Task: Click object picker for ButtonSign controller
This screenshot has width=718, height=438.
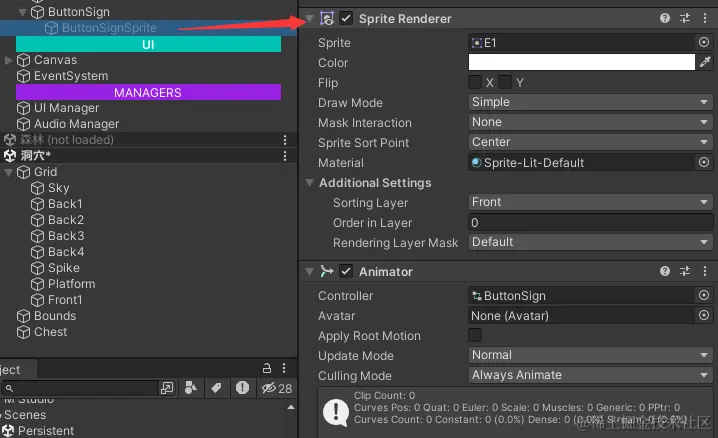Action: [704, 295]
